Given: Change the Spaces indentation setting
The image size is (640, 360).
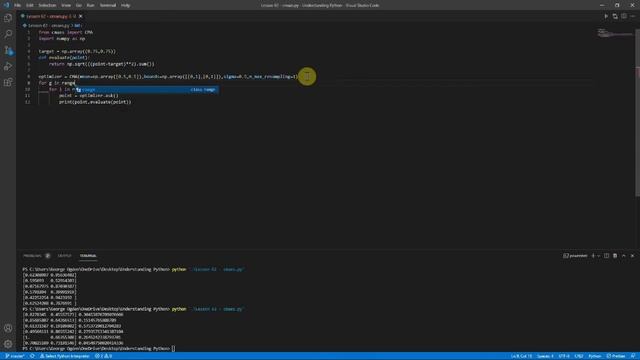Looking at the screenshot, I should (x=545, y=356).
